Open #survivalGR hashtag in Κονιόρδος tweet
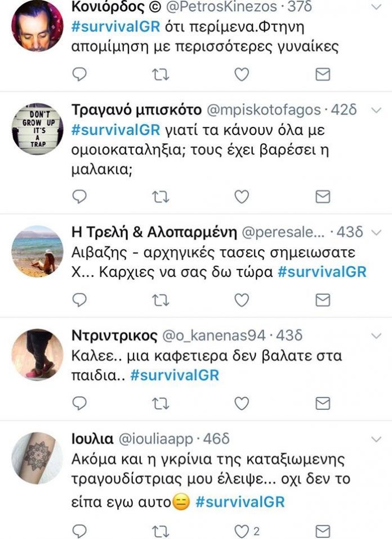 click(x=115, y=26)
